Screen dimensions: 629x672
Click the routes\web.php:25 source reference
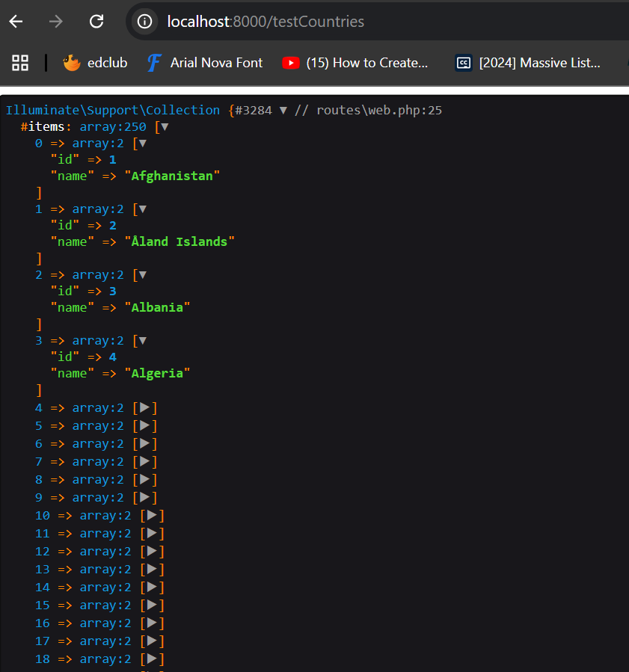tap(379, 110)
